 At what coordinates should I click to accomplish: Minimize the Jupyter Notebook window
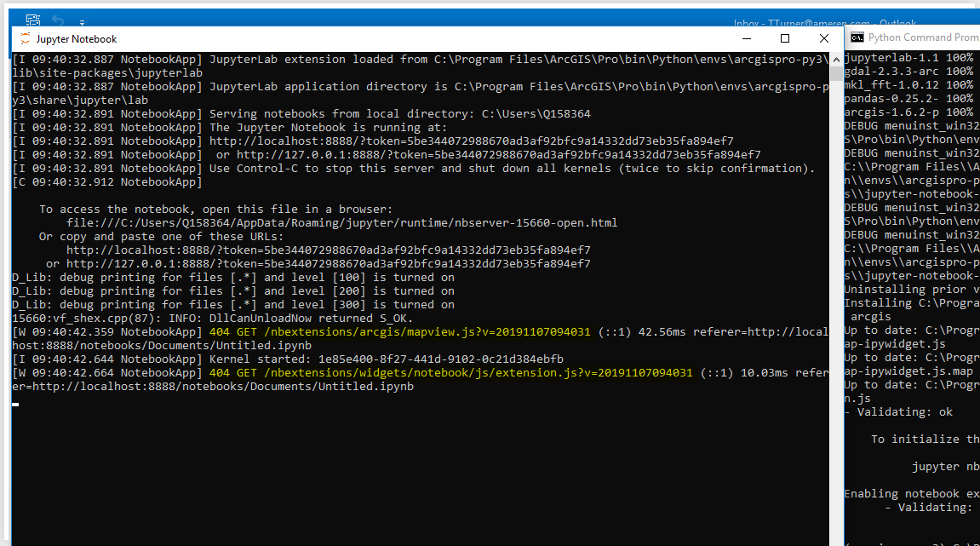[746, 39]
